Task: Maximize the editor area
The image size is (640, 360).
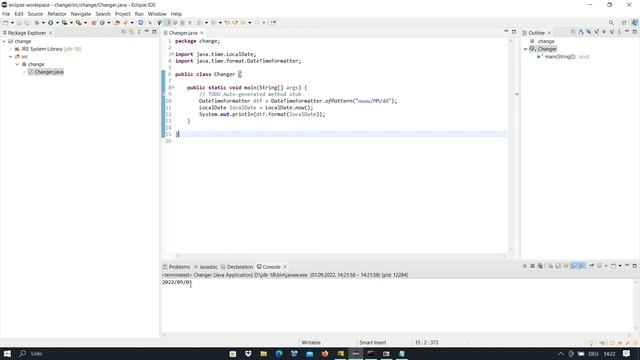Action: coord(514,31)
